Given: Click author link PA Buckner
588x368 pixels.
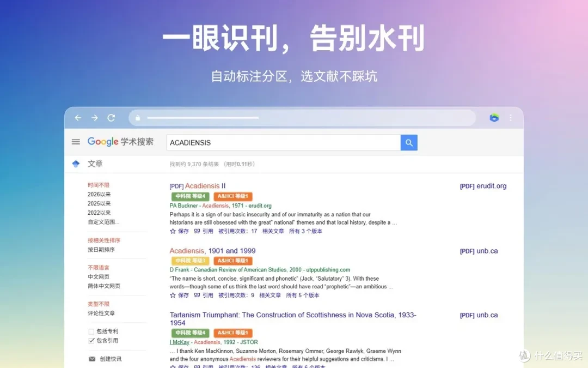Looking at the screenshot, I should pyautogui.click(x=183, y=206).
